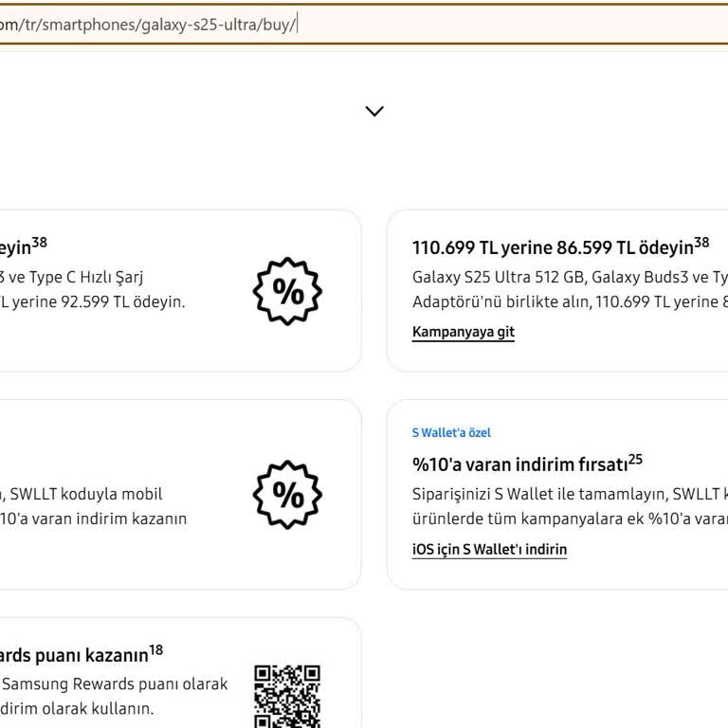Follow the 'iOS için S Wallet'ı indirin' link
The height and width of the screenshot is (728, 728).
point(489,549)
